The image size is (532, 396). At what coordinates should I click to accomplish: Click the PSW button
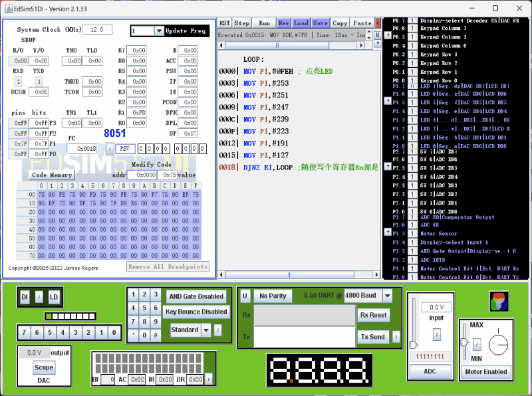point(125,149)
